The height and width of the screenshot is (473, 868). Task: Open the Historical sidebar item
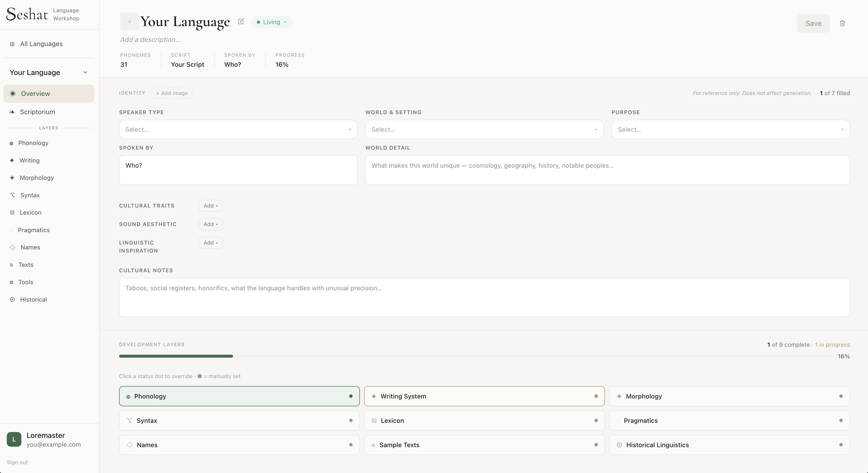click(49, 299)
